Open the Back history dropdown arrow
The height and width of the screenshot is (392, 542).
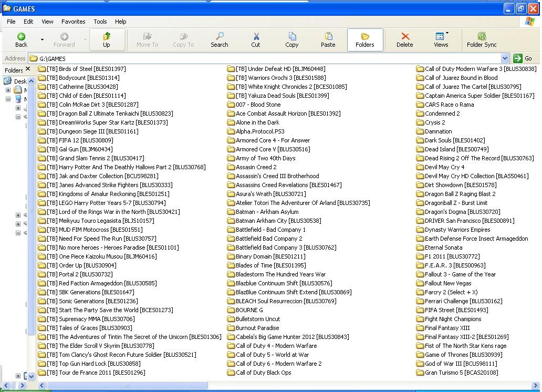coord(42,40)
